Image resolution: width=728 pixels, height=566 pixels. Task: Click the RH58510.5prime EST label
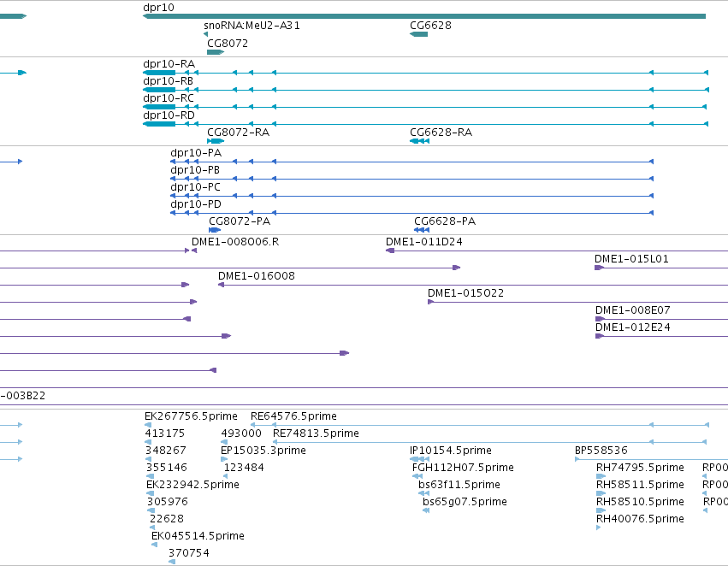click(640, 503)
